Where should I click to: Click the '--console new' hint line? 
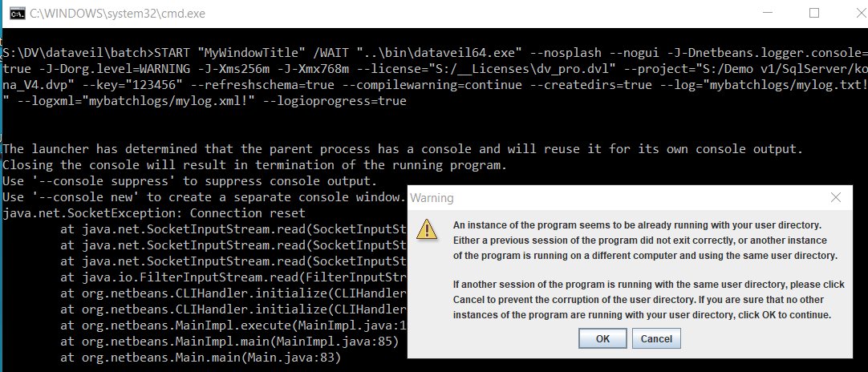[x=205, y=197]
